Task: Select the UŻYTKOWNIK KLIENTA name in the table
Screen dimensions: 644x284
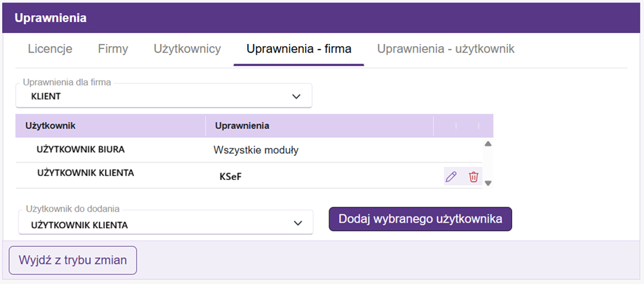Action: point(86,173)
